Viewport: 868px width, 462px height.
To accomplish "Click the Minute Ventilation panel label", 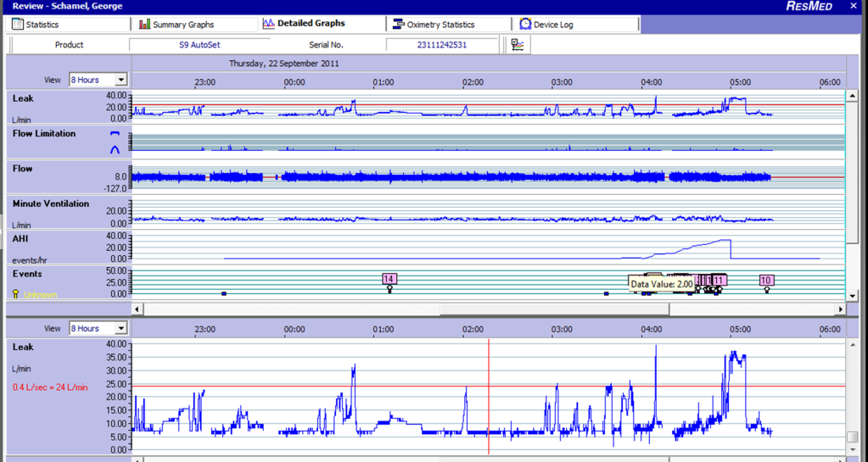I will [51, 203].
